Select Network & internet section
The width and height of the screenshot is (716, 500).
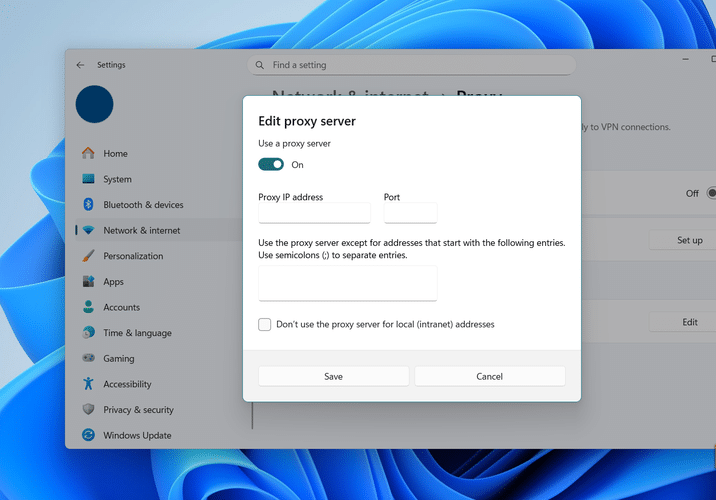point(159,230)
